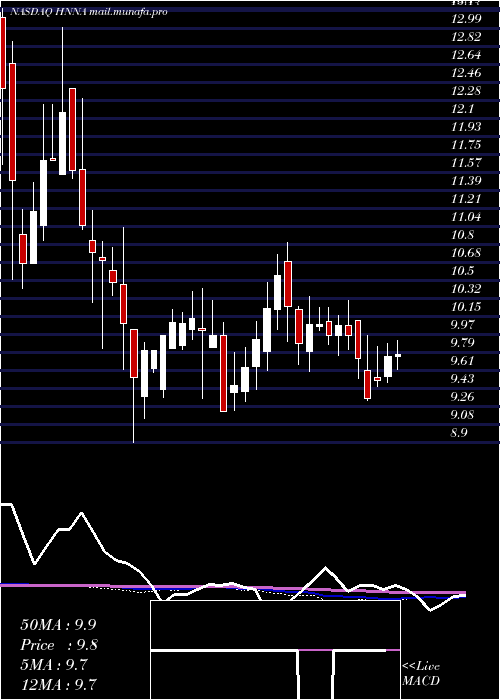Select the 9.08 price axis label
500x700 pixels.
[462, 415]
